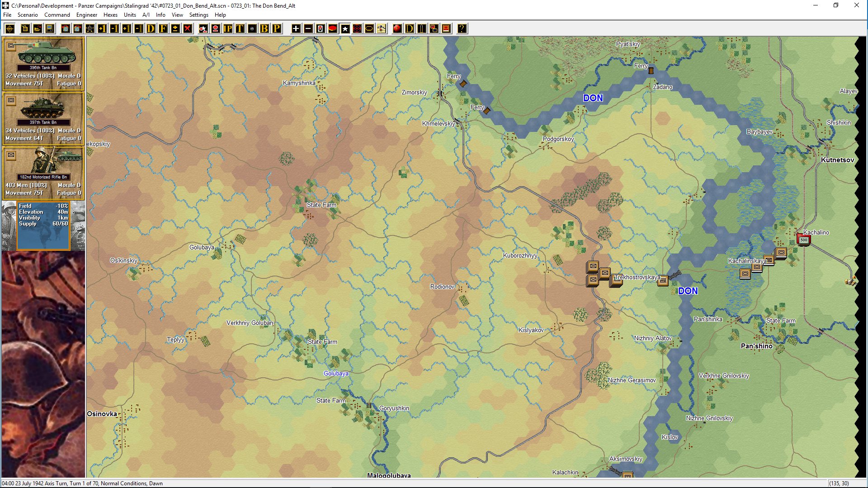Click the open folder toolbar icon

pyautogui.click(x=38, y=29)
